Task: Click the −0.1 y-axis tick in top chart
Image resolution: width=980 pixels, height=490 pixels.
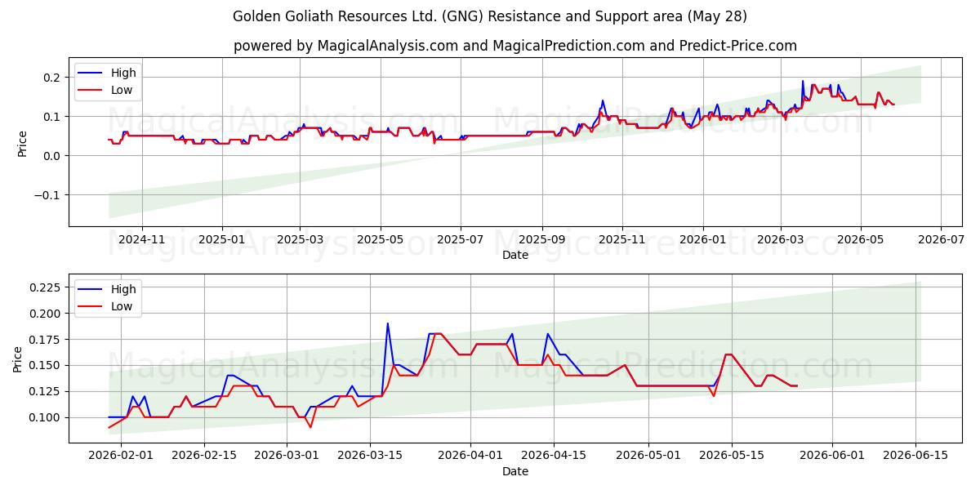Action: pos(47,194)
